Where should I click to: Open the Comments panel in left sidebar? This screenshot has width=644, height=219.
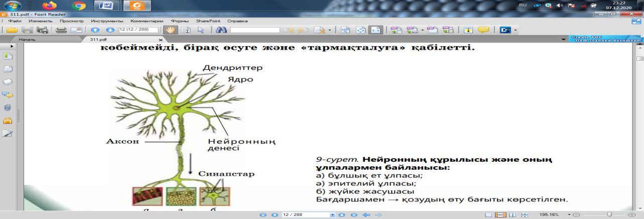[8, 94]
